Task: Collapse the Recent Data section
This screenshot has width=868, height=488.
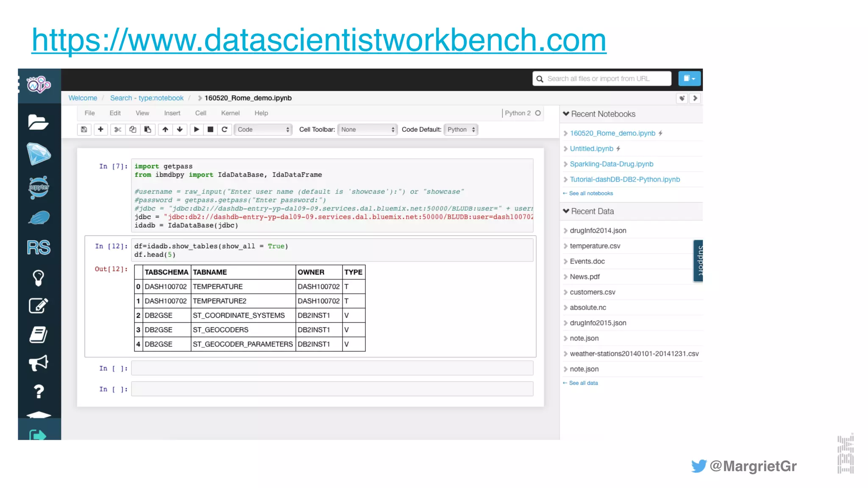Action: pyautogui.click(x=566, y=211)
